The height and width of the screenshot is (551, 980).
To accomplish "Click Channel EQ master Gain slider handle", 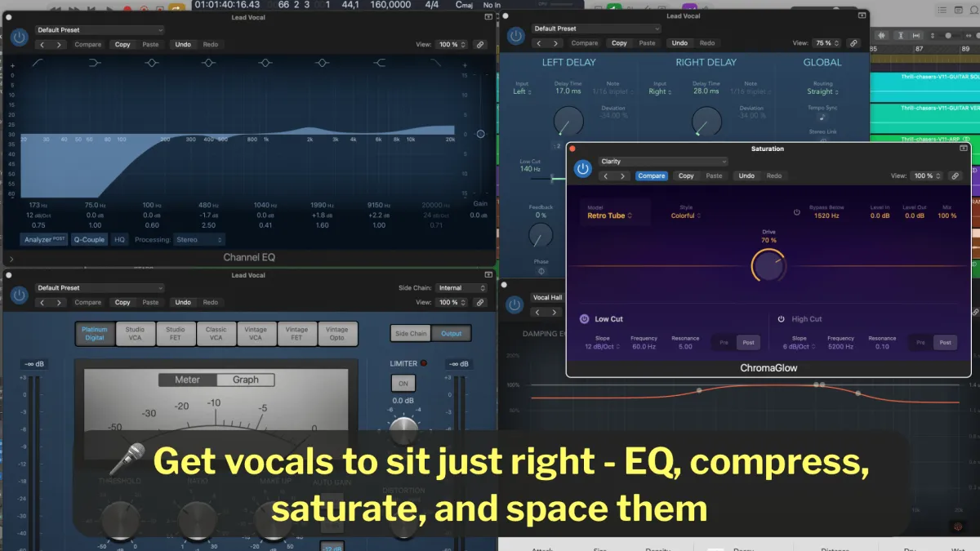I will (x=480, y=134).
